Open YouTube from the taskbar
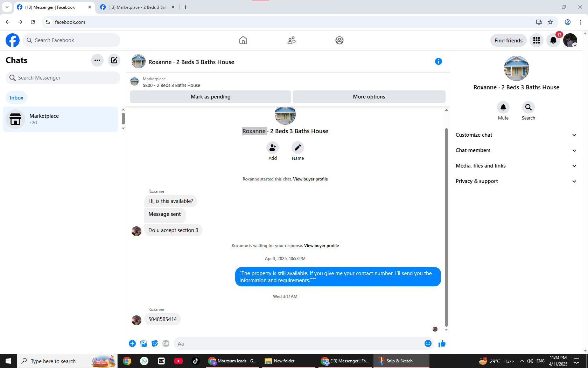 pos(178,361)
